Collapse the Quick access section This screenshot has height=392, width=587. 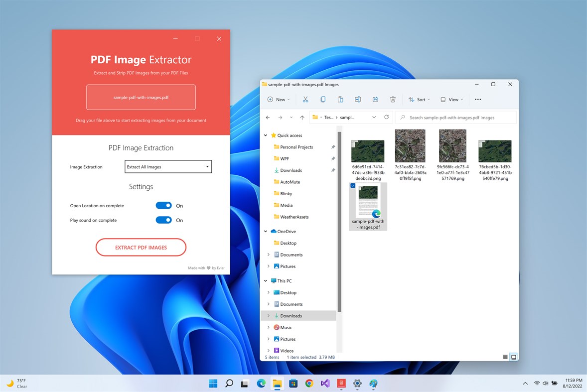coord(265,135)
